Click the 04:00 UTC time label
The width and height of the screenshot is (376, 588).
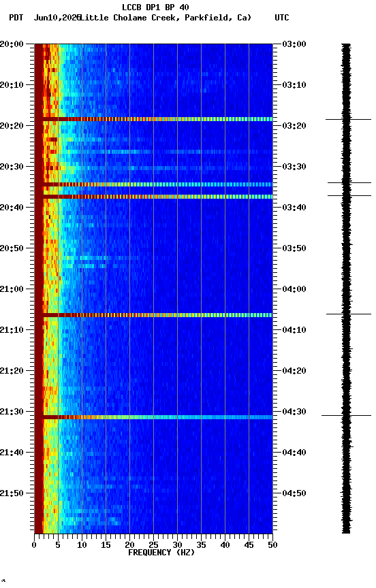[294, 289]
